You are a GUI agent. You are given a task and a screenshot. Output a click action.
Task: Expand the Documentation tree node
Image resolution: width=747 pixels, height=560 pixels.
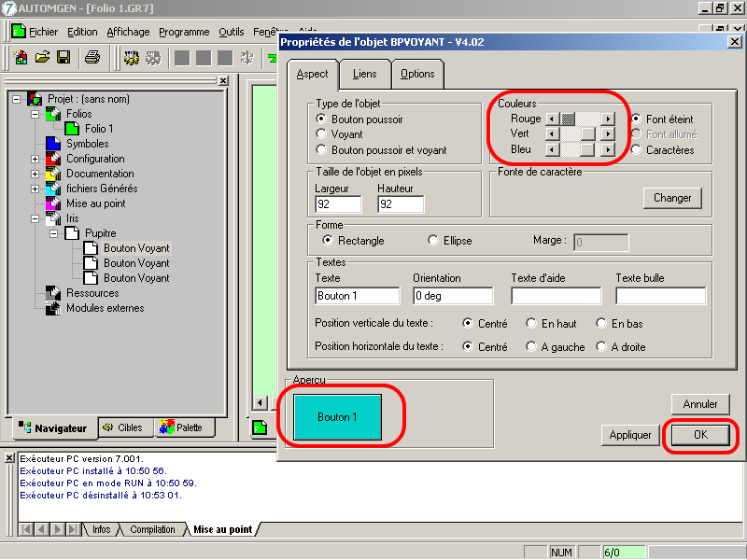click(35, 174)
